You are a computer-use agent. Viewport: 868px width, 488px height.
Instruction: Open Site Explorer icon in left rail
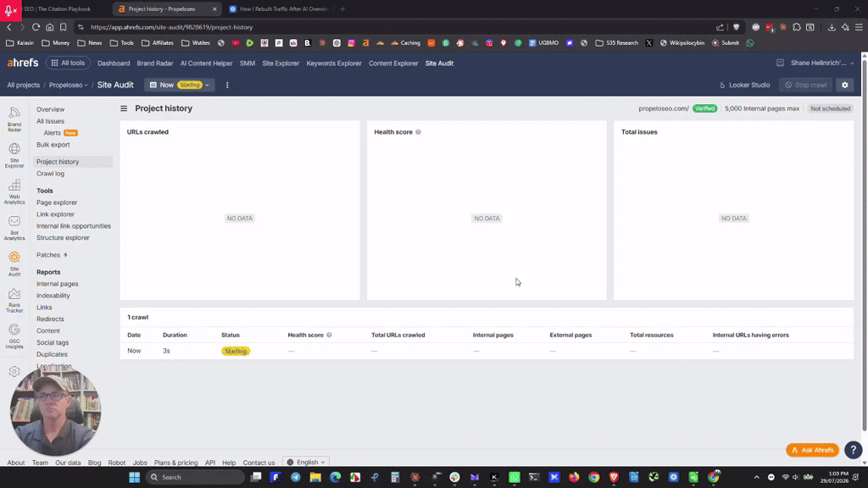(x=14, y=155)
